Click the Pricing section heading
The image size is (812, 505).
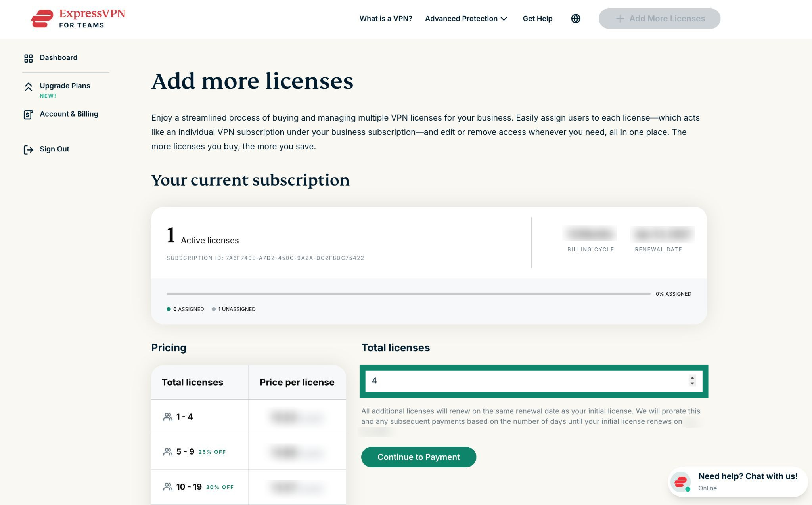[169, 348]
